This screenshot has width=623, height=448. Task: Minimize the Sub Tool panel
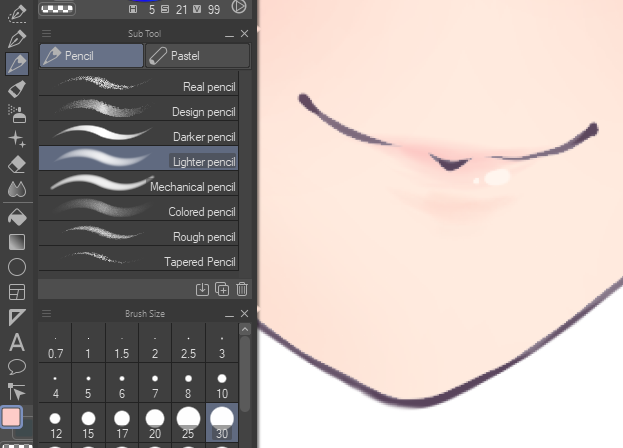click(229, 34)
